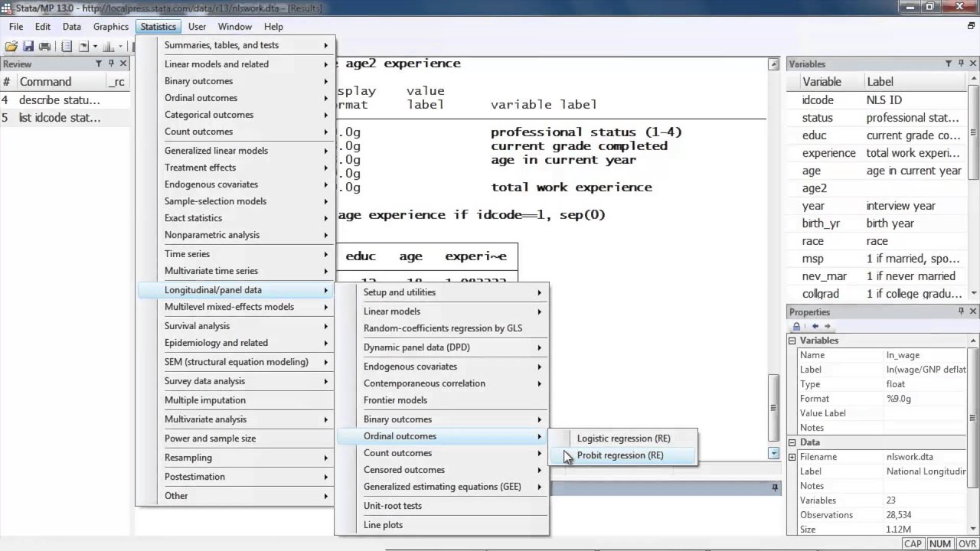Select the 'list idcode stat...' command in Review

[65, 118]
